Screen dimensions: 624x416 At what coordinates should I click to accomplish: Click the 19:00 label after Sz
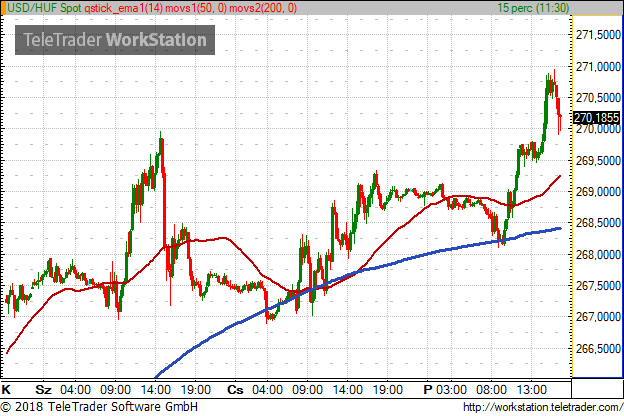(195, 389)
